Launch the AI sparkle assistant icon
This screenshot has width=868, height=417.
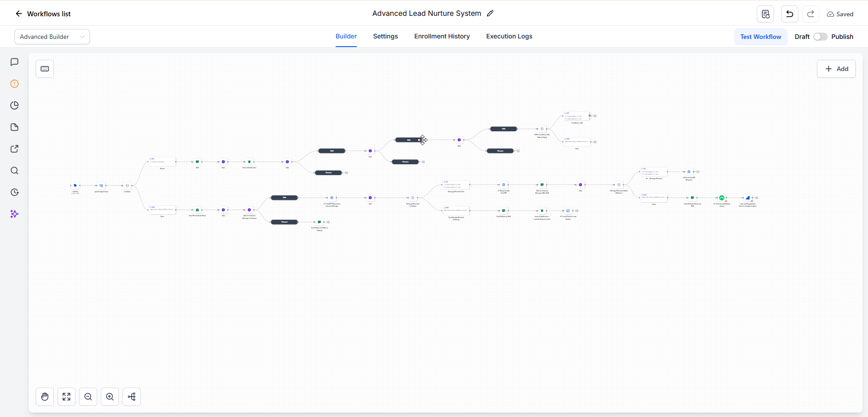(14, 214)
